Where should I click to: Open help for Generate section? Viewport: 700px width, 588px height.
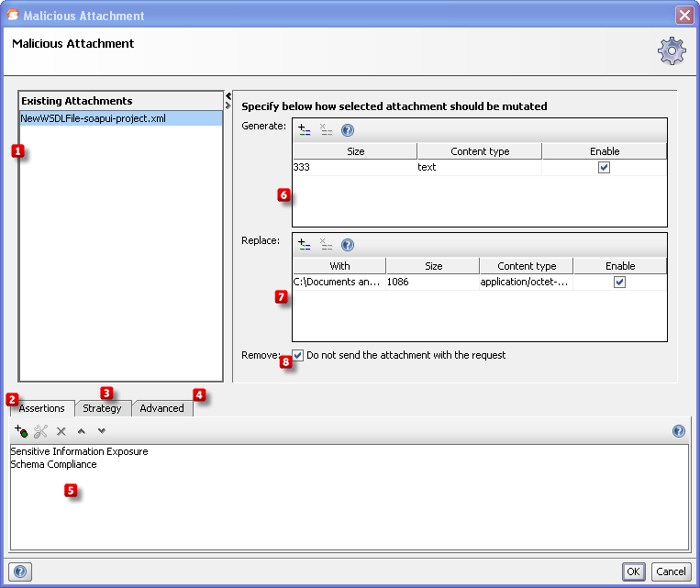[348, 130]
